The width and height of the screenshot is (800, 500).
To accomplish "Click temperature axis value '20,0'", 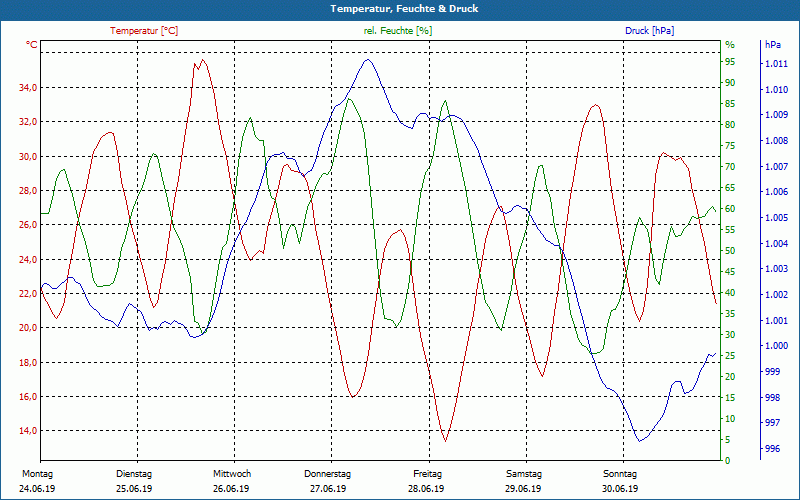I will click(28, 328).
